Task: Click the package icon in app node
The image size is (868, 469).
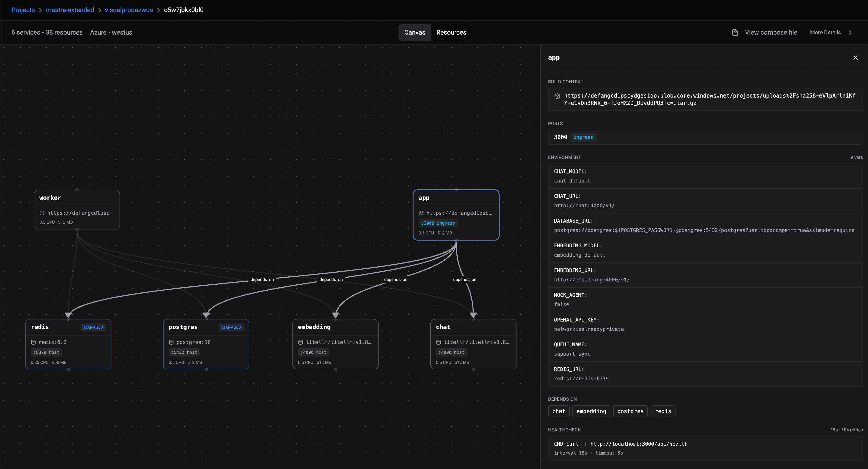Action: 421,213
